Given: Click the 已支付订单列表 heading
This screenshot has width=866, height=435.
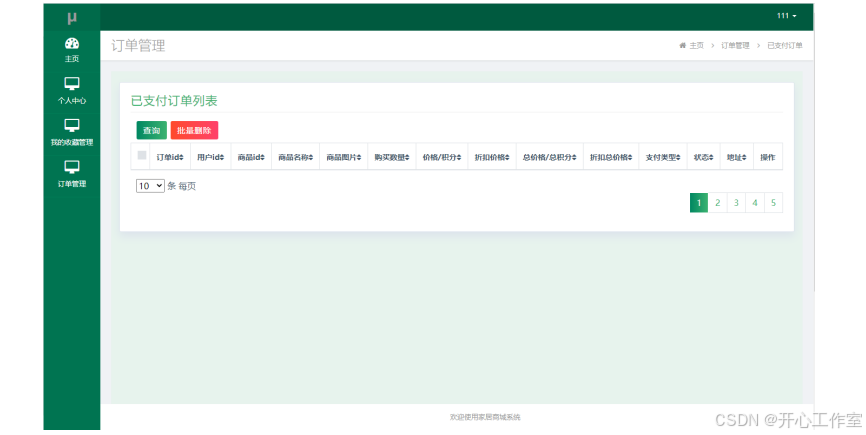Looking at the screenshot, I should tap(174, 100).
